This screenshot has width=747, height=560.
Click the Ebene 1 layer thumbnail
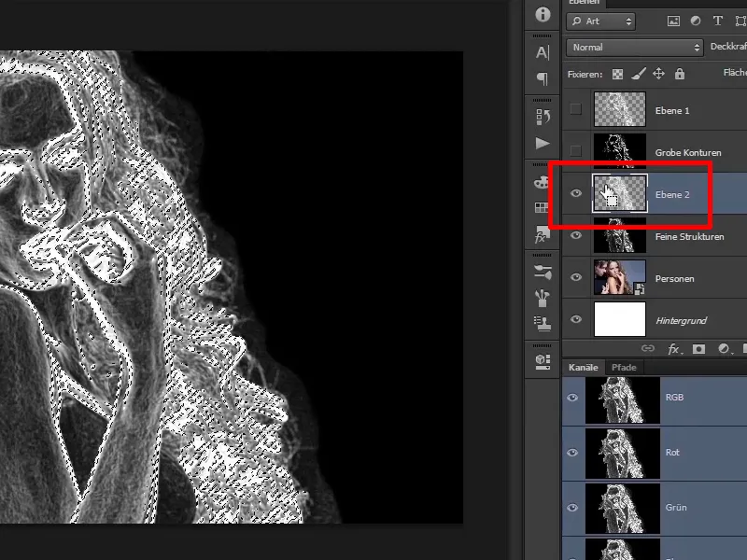click(620, 109)
